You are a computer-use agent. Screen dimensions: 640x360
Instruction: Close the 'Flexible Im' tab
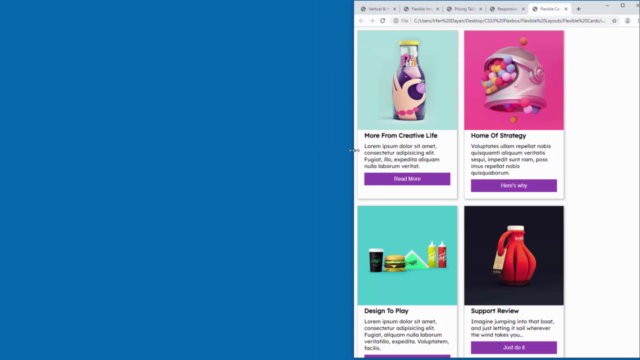tap(438, 9)
